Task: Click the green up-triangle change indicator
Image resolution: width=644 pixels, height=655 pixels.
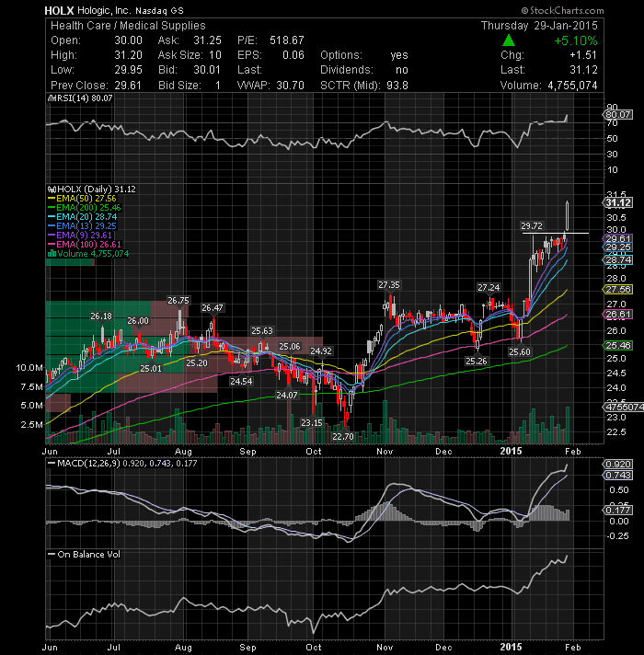Action: coord(508,40)
